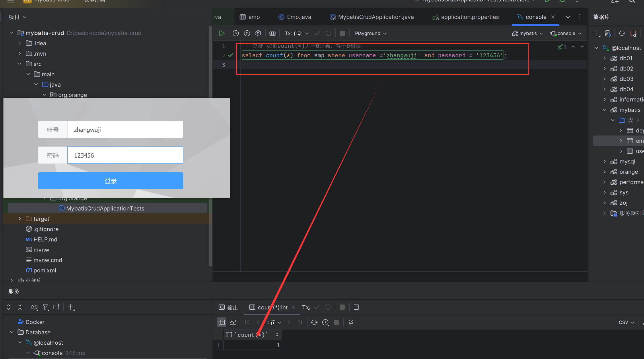Open the Tx: 自动 transaction mode dropdown
The width and height of the screenshot is (644, 359).
297,33
